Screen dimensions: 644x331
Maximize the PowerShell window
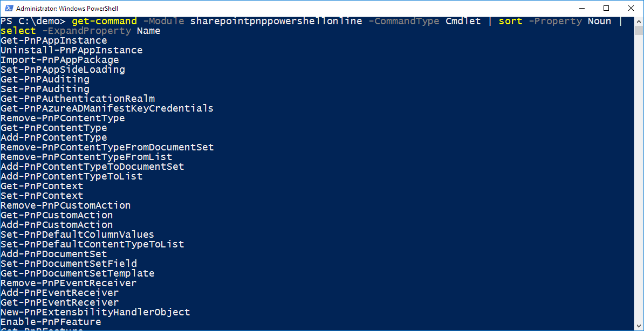click(606, 8)
